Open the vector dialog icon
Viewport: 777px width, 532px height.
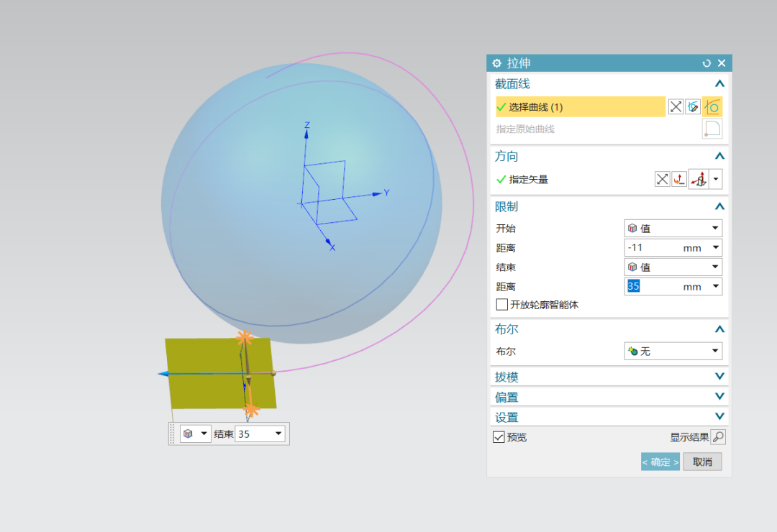pyautogui.click(x=678, y=178)
